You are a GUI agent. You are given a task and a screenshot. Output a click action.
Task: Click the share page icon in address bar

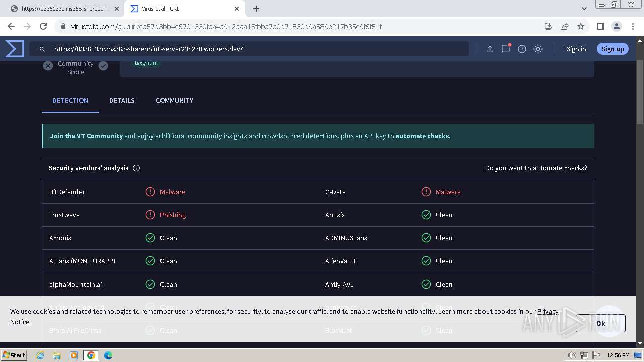point(565,26)
